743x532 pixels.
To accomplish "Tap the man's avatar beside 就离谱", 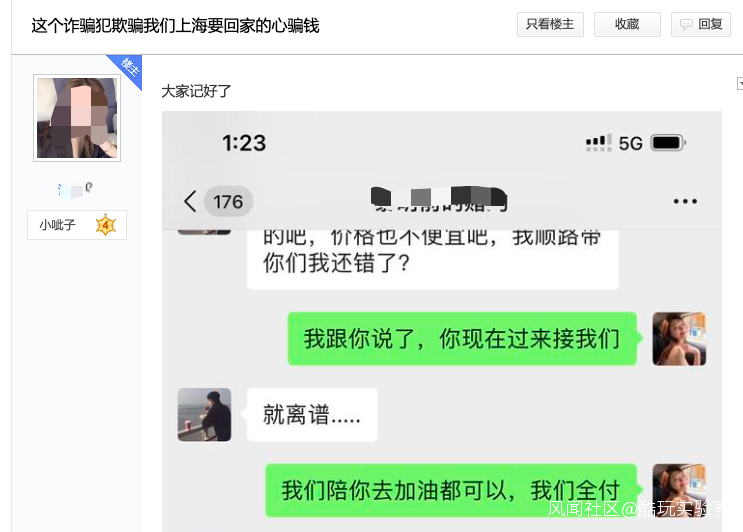I will [x=204, y=415].
